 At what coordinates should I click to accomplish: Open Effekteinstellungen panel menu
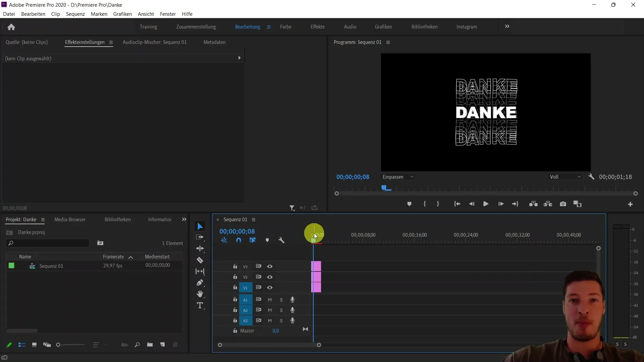pos(111,43)
